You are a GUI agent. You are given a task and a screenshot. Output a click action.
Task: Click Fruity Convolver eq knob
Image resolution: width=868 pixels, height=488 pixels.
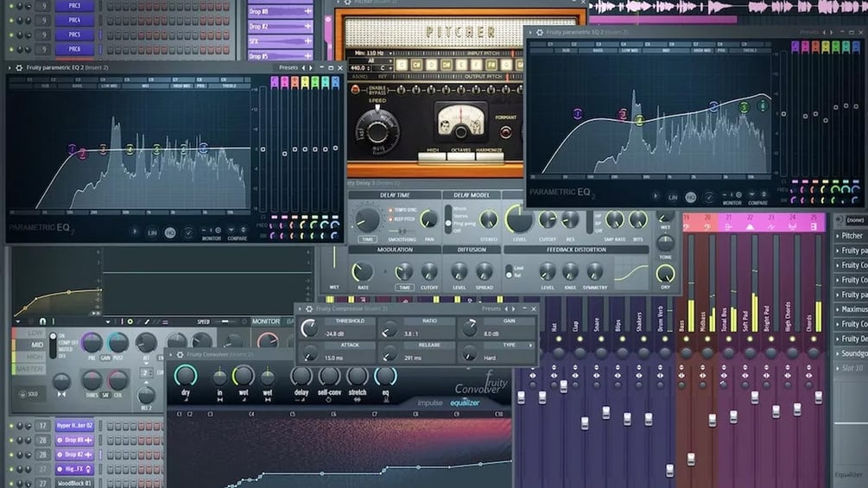tap(385, 377)
